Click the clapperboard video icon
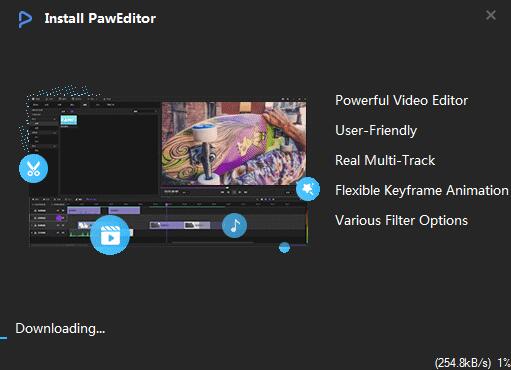Image resolution: width=511 pixels, height=370 pixels. tap(110, 235)
